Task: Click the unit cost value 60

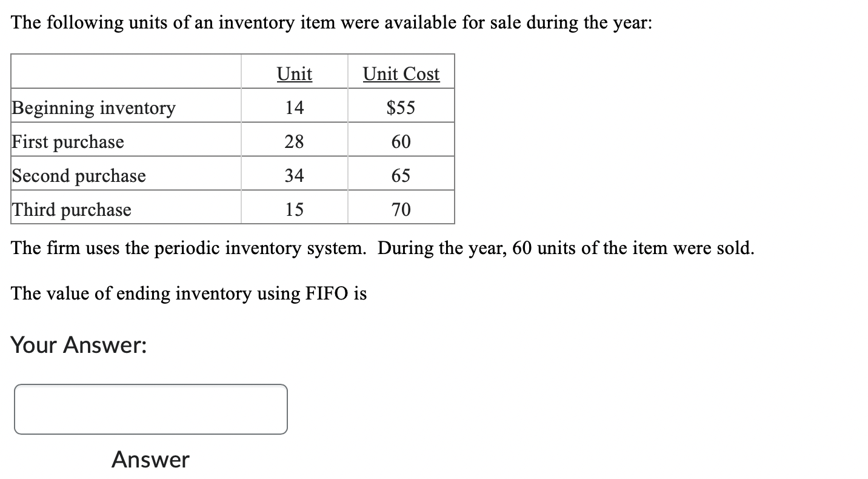Action: pyautogui.click(x=401, y=142)
